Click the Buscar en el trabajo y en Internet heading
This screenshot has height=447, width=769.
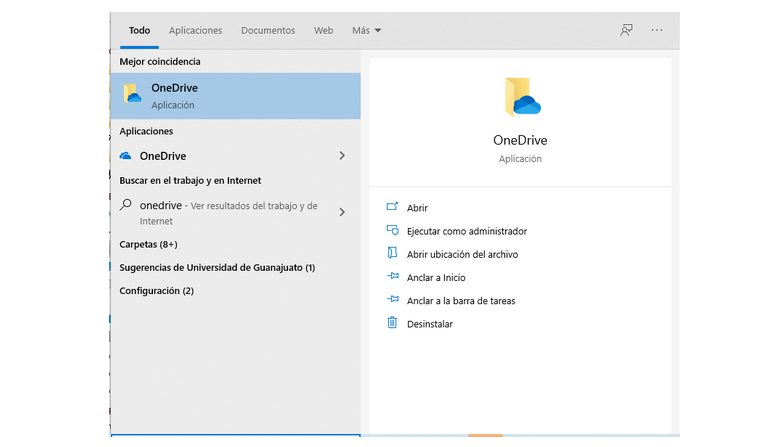tap(190, 181)
